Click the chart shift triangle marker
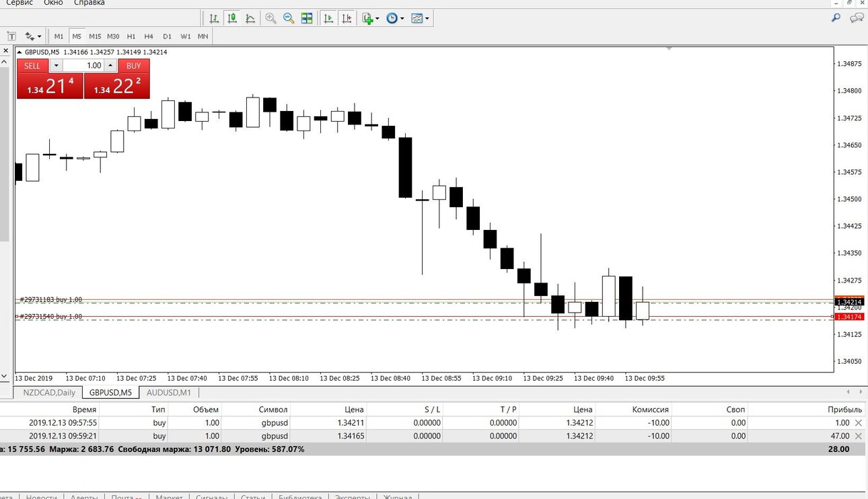Image resolution: width=868 pixels, height=499 pixels. [669, 48]
